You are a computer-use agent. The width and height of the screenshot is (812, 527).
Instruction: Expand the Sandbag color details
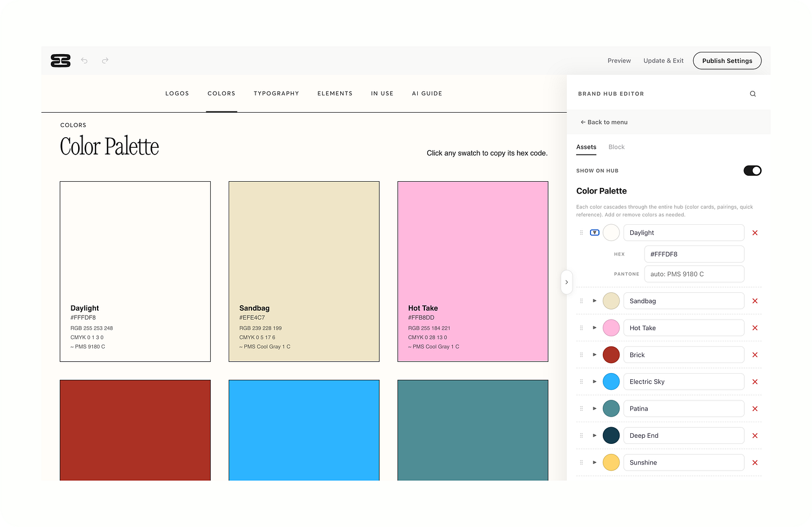point(594,301)
